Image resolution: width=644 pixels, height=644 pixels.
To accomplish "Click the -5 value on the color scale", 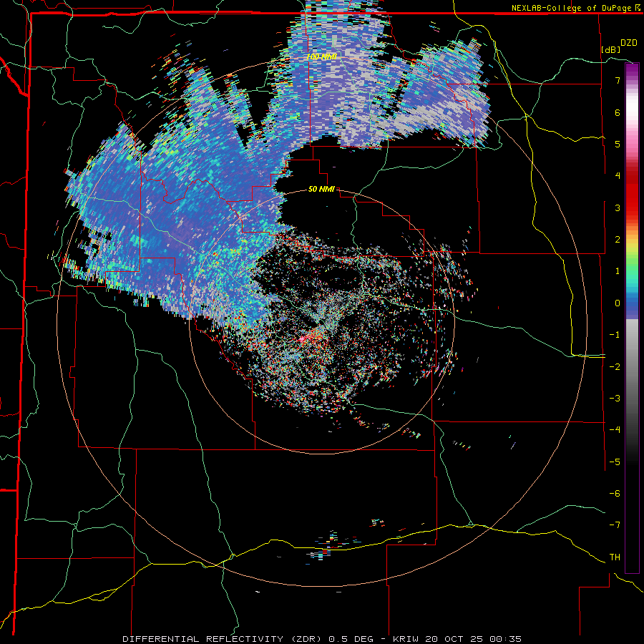I will [615, 462].
